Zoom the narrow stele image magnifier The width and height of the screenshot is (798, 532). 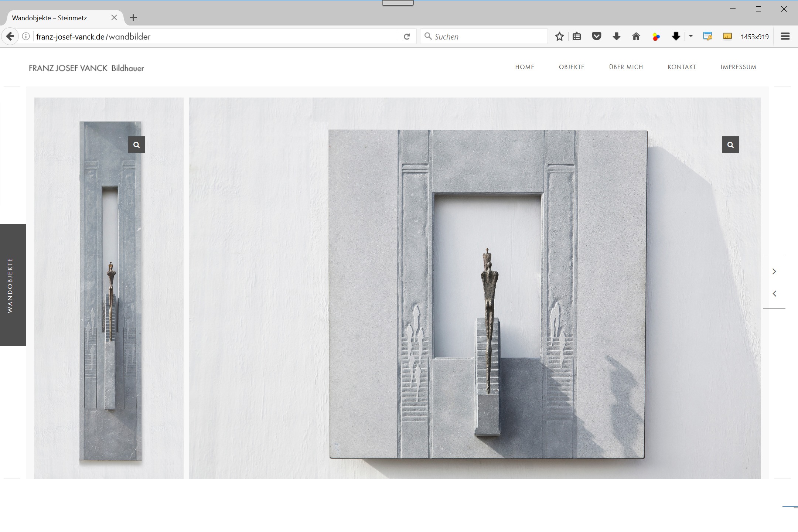(x=136, y=144)
